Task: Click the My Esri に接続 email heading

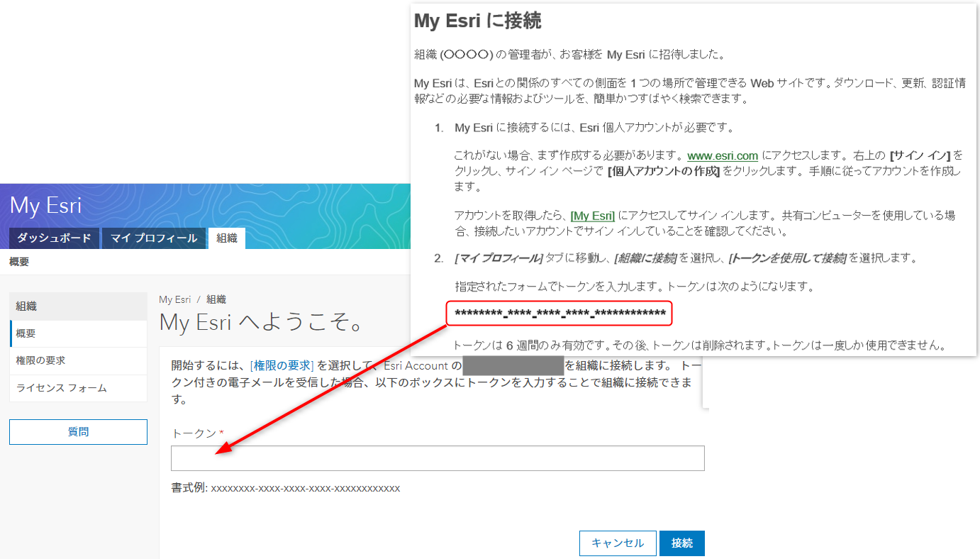Action: [478, 21]
